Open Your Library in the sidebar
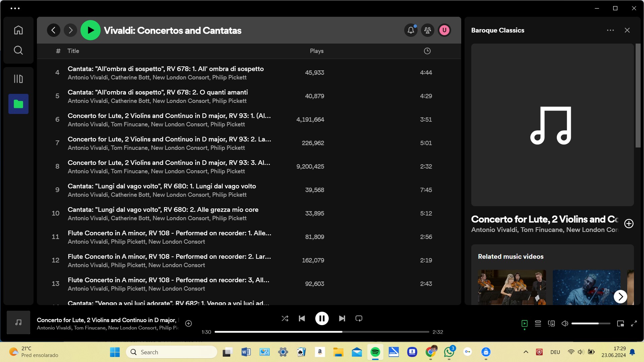Viewport: 644px width, 362px height. click(18, 79)
